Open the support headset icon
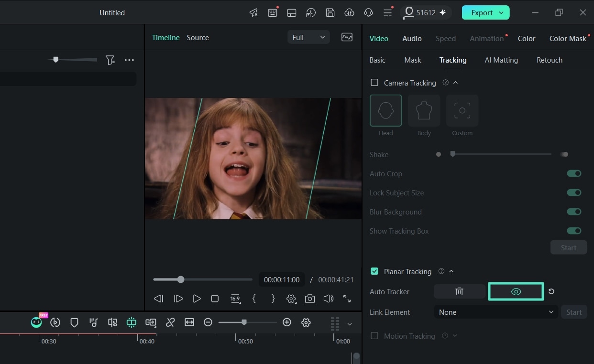594x364 pixels. (x=368, y=13)
